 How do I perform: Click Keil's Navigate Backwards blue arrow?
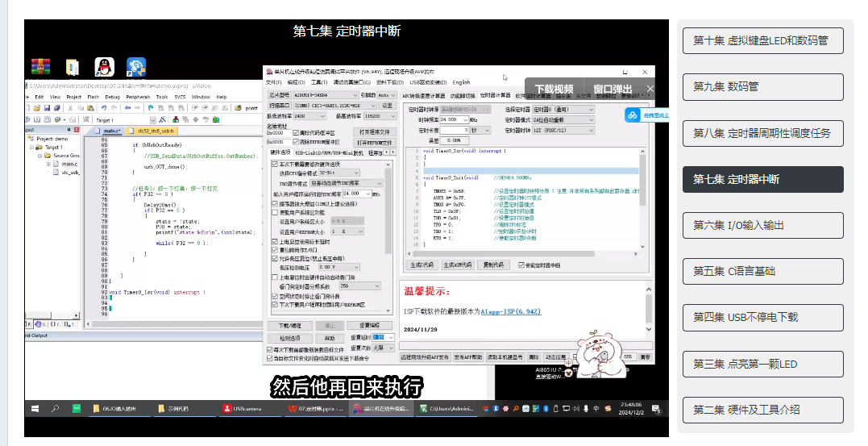point(127,107)
